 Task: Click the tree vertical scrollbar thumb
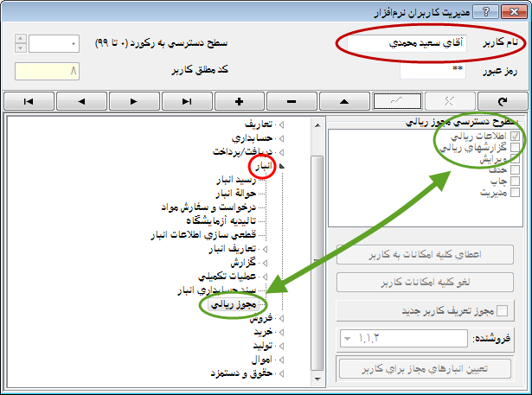pos(317,263)
